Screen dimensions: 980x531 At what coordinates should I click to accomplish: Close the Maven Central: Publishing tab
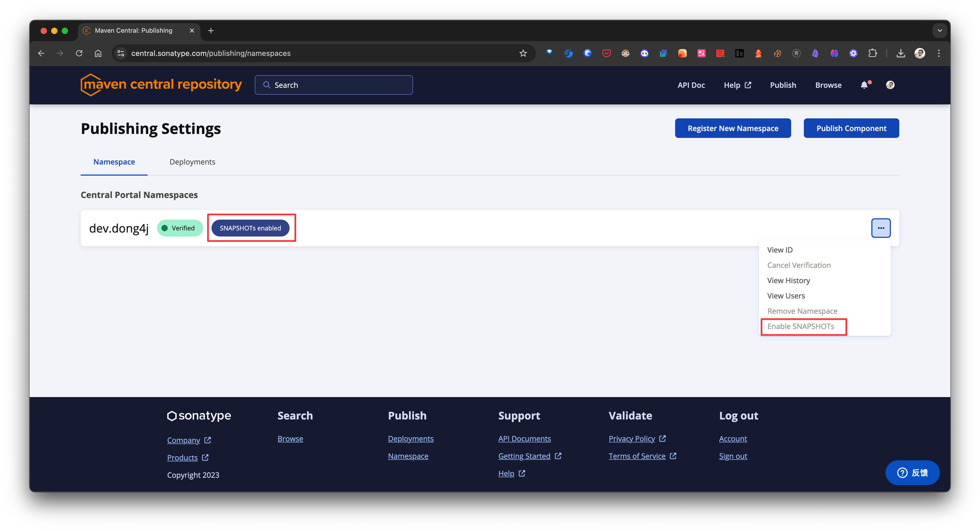pyautogui.click(x=192, y=30)
